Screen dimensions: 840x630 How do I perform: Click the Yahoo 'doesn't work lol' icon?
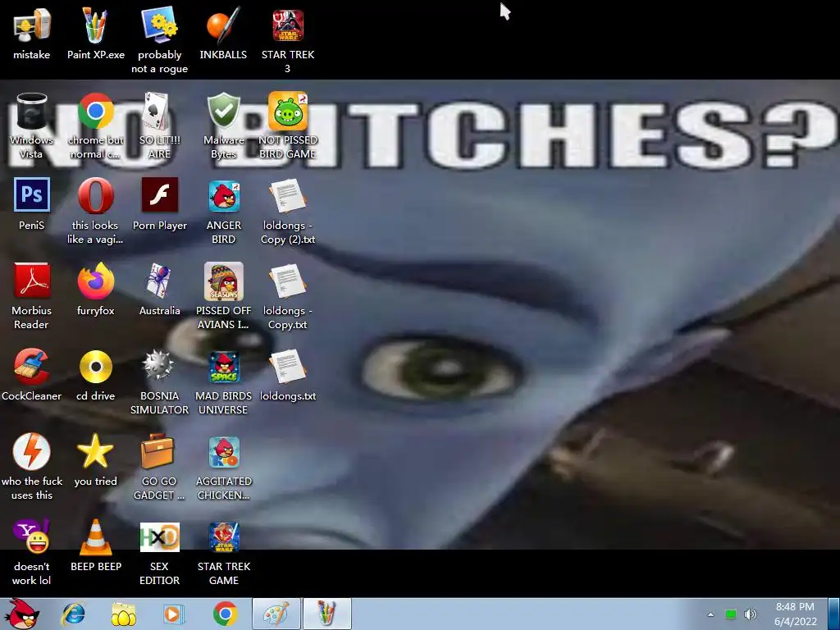pos(32,536)
